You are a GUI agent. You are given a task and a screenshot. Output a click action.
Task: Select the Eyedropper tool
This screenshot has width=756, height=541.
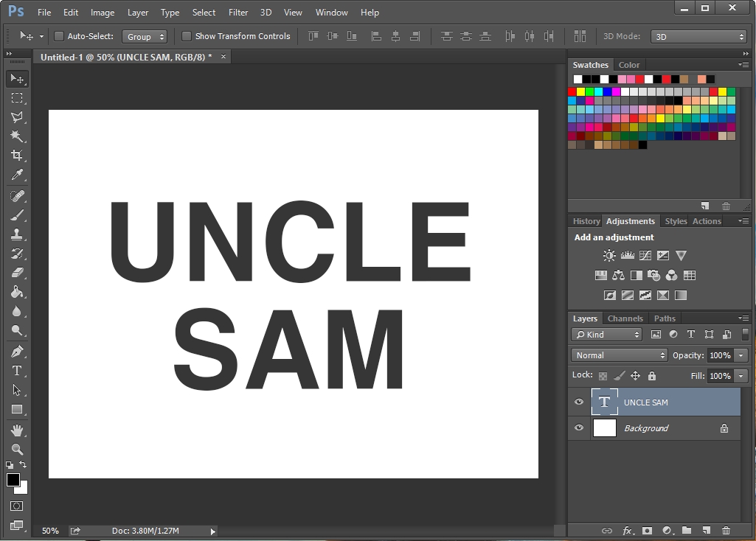click(x=17, y=175)
